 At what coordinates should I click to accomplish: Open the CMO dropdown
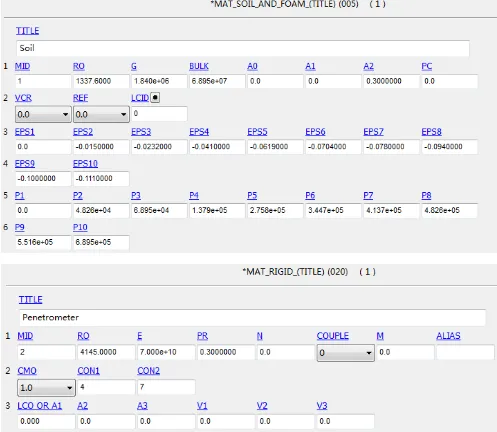[x=46, y=388]
